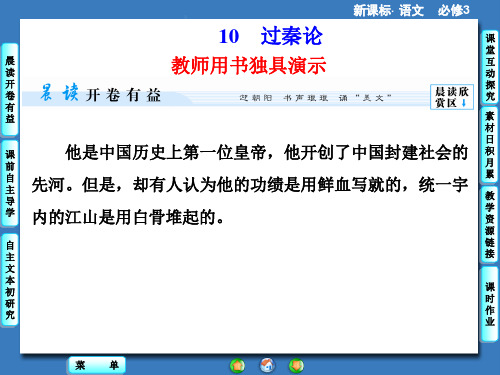Click the paragraph beginning 他是中国历史上
The height and width of the screenshot is (375, 500).
coord(250,185)
